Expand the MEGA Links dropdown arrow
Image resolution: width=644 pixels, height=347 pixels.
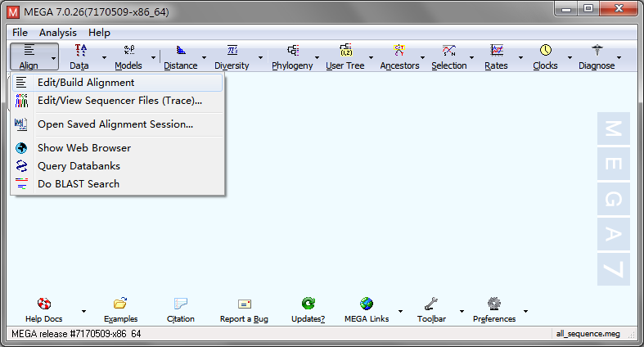click(400, 311)
